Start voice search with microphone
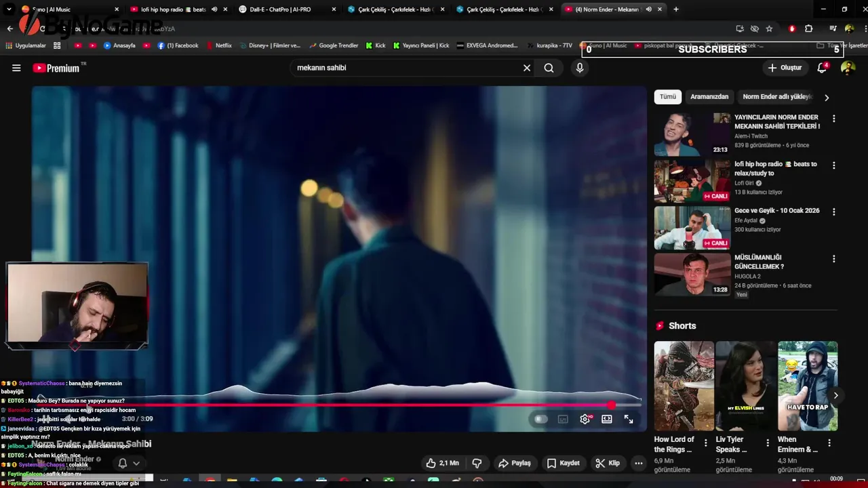This screenshot has width=868, height=488. click(579, 68)
